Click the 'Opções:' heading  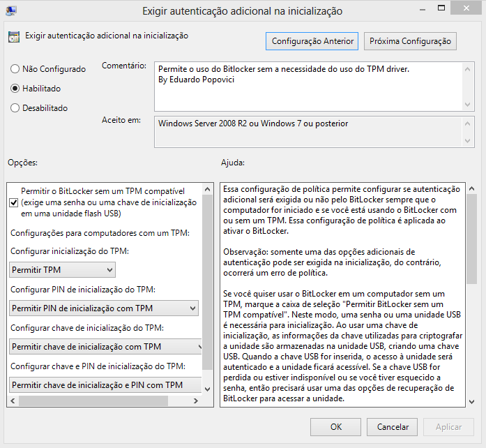22,163
